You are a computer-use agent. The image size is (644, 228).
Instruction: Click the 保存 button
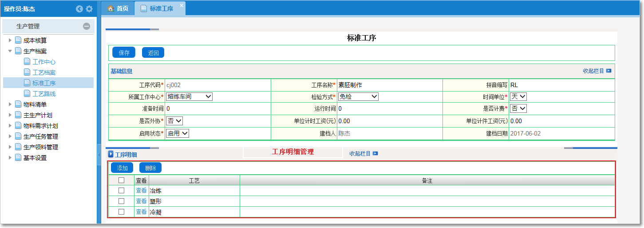(124, 52)
